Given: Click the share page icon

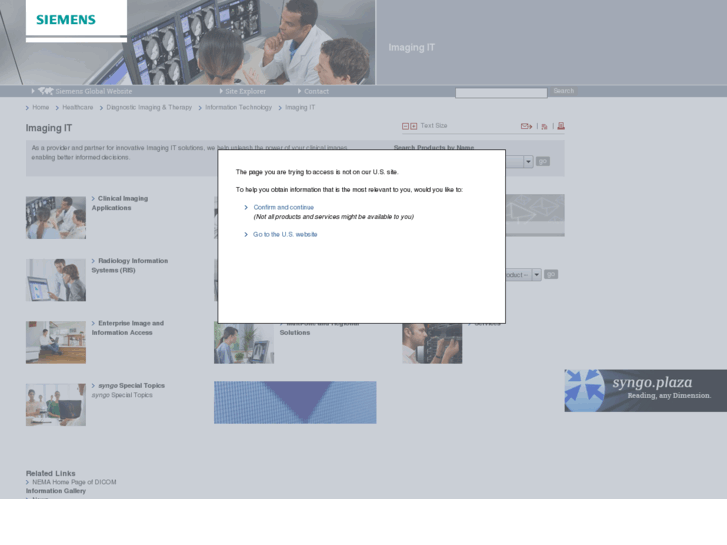Looking at the screenshot, I should [544, 126].
